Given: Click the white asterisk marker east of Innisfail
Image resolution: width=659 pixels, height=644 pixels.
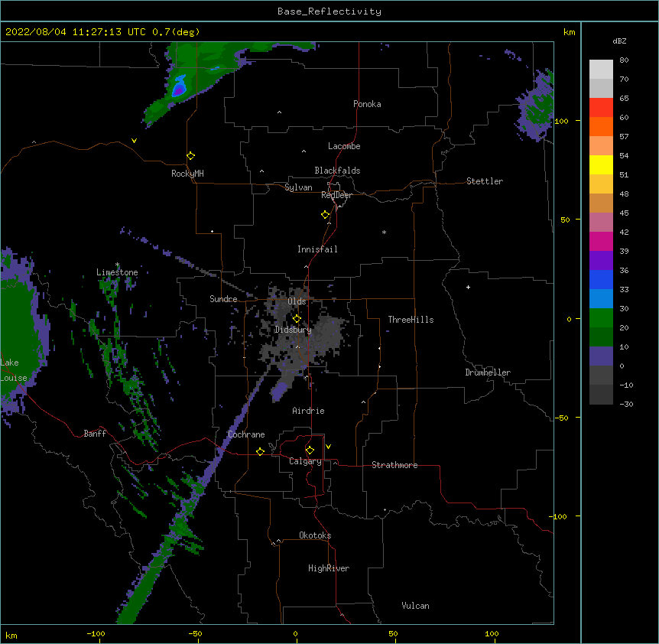Looking at the screenshot, I should pos(384,232).
